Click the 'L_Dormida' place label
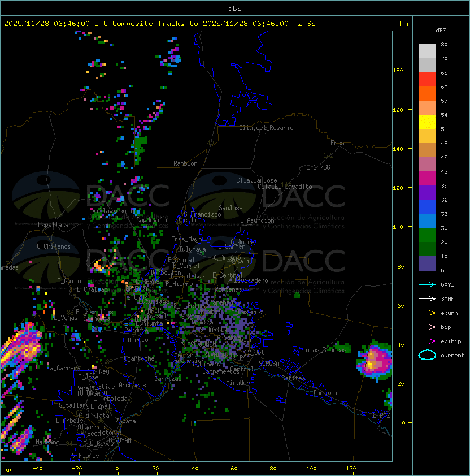The image size is (470, 476). (x=321, y=393)
